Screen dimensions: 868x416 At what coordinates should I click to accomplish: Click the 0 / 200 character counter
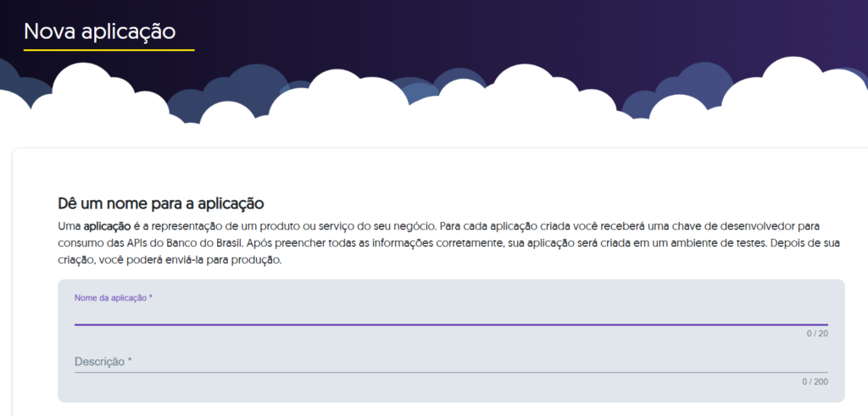(815, 382)
